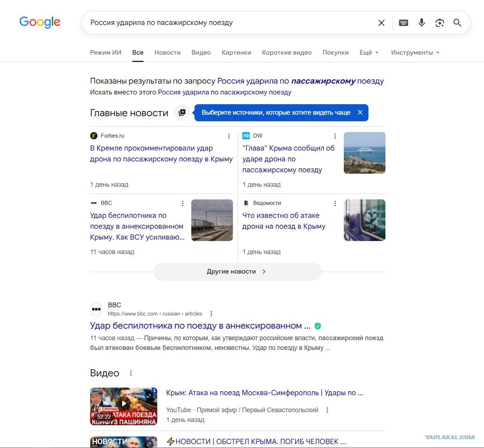Switch to the Новости tab
This screenshot has height=448, width=484.
pos(167,52)
